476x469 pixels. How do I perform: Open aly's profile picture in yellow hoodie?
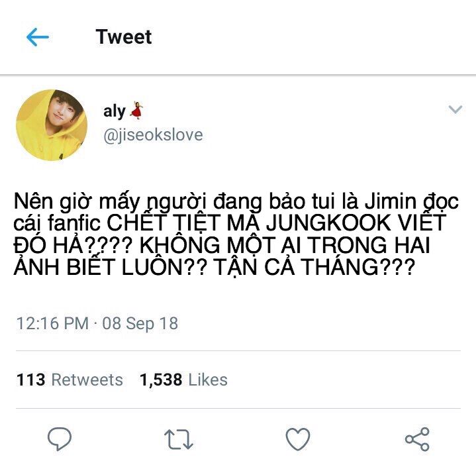click(52, 125)
